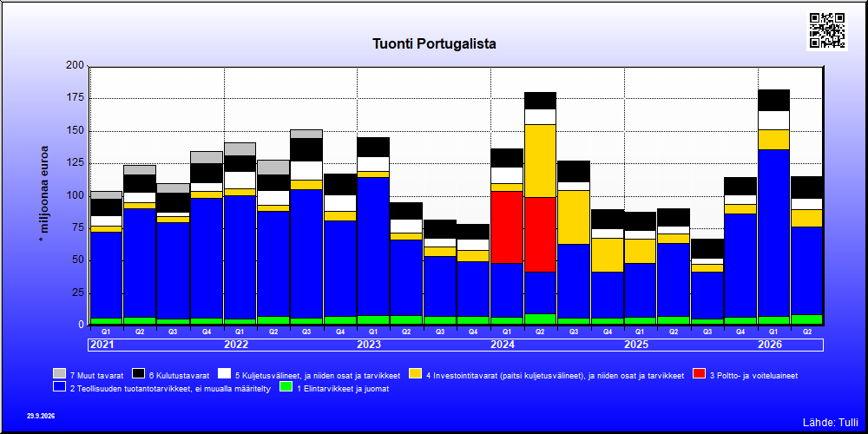Click the y-axis value 200

(75, 66)
